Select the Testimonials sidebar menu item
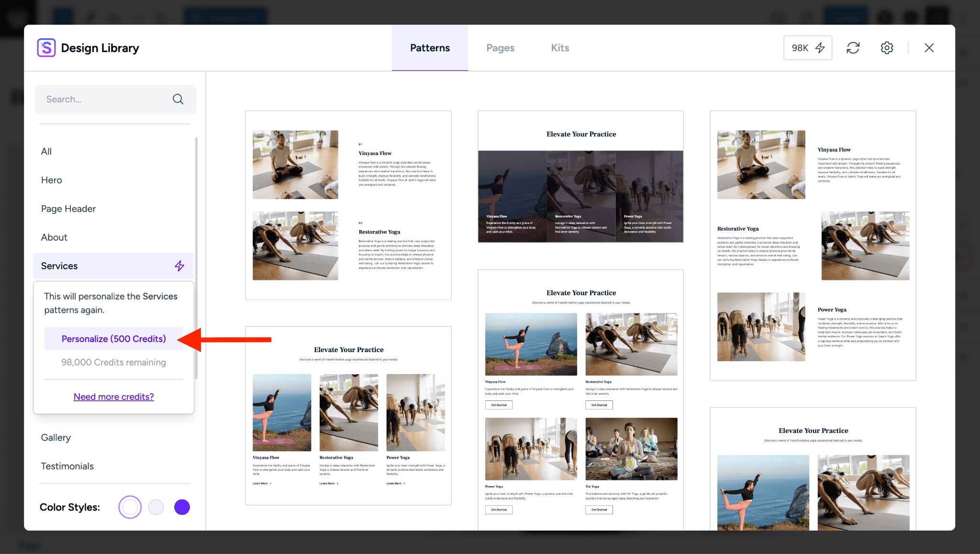This screenshot has width=980, height=554. pyautogui.click(x=67, y=465)
